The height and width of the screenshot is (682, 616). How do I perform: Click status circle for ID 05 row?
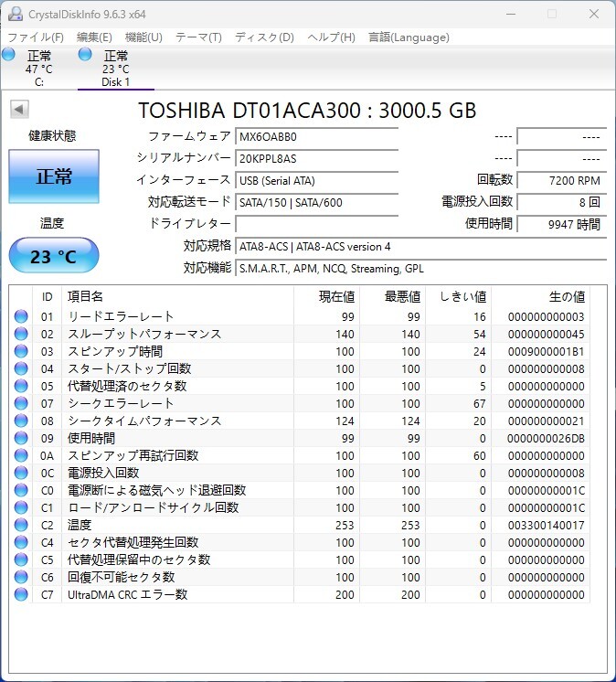[21, 386]
